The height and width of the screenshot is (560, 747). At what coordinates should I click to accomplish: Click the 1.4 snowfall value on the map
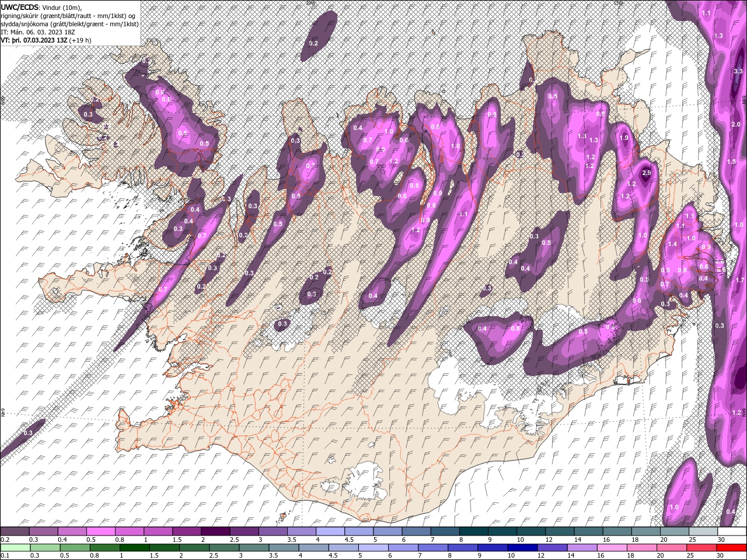672,244
